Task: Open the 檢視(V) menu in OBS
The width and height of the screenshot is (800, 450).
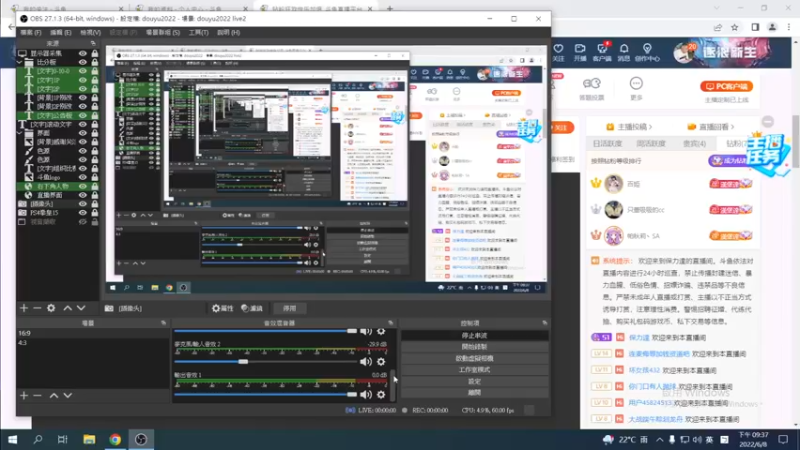Action: pos(90,32)
